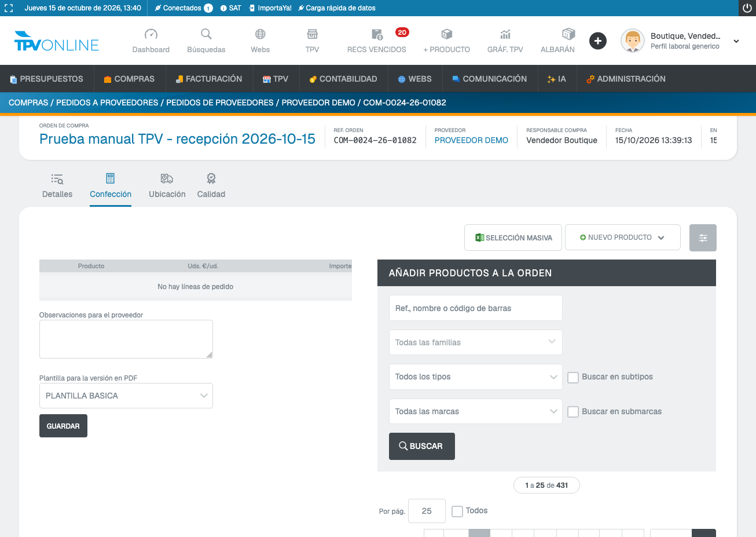Open the PROVEEDOR DEMO supplier link

pyautogui.click(x=471, y=140)
